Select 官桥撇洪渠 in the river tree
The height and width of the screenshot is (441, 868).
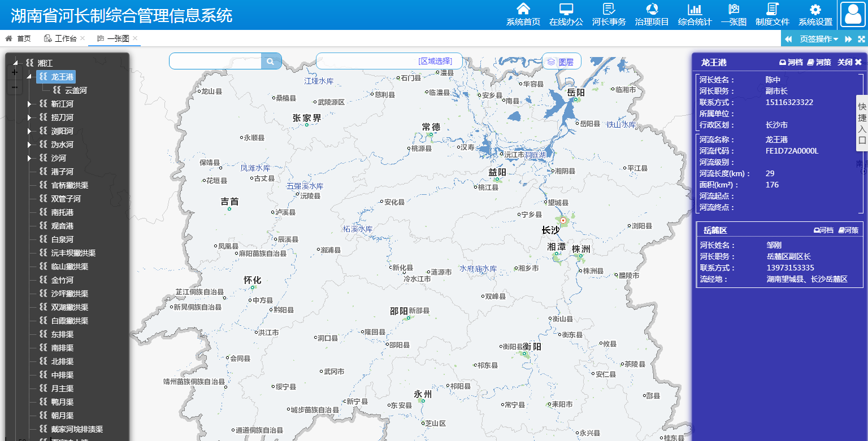(70, 185)
